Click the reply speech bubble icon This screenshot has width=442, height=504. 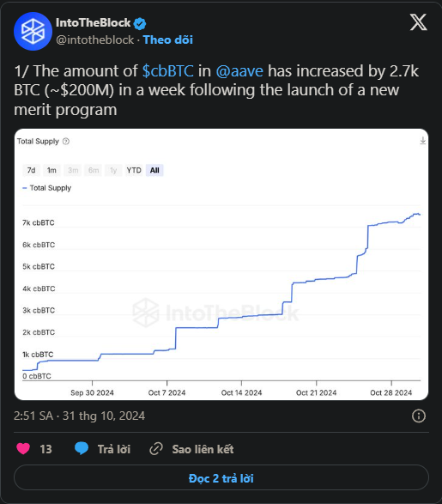[x=82, y=448]
